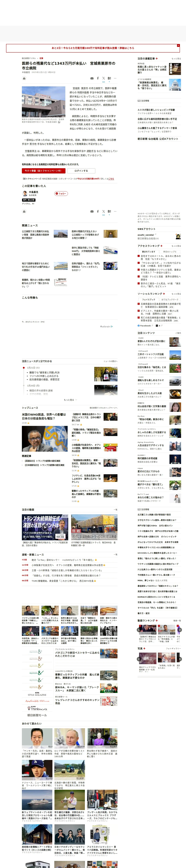This screenshot has width=186, height=868.
Task: Follow reporter 中島嘉克 with フォロー button
Action: tap(61, 193)
